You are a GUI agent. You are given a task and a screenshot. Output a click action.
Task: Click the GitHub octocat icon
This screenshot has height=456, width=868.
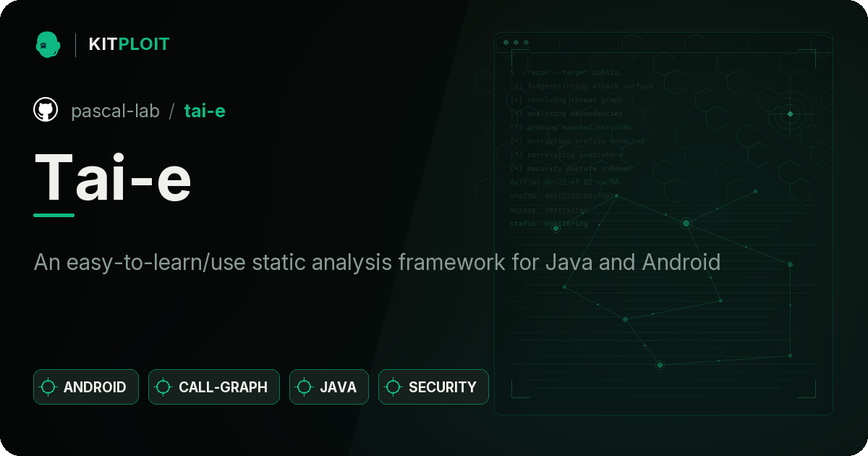coord(46,110)
